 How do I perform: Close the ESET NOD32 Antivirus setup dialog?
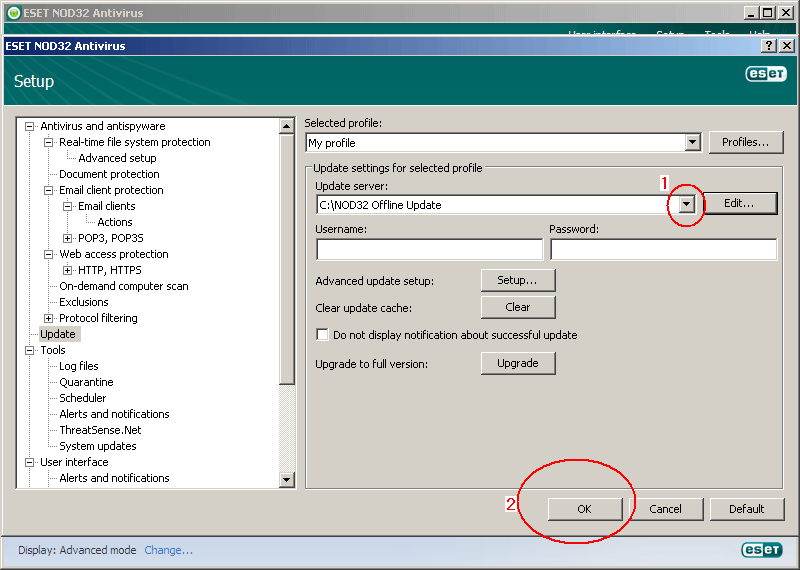(x=787, y=46)
